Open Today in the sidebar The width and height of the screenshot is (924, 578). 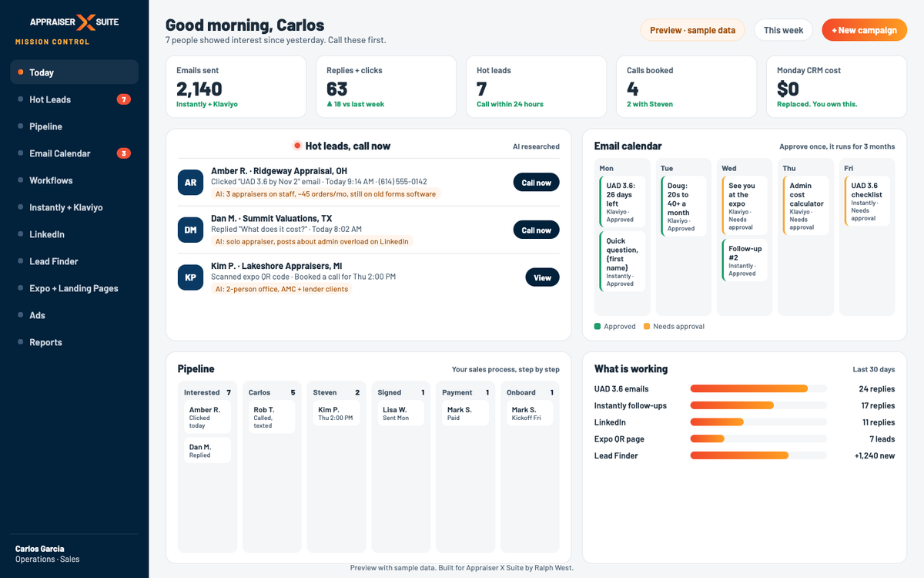pos(74,72)
